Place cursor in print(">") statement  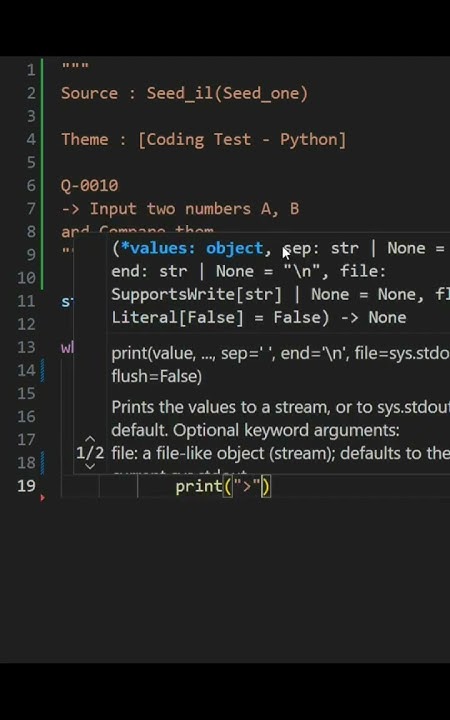tap(223, 486)
